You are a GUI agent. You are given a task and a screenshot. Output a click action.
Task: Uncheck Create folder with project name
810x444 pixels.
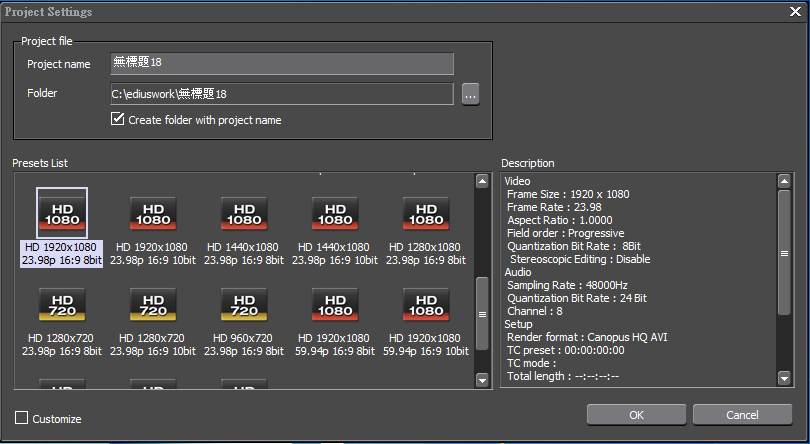(119, 120)
